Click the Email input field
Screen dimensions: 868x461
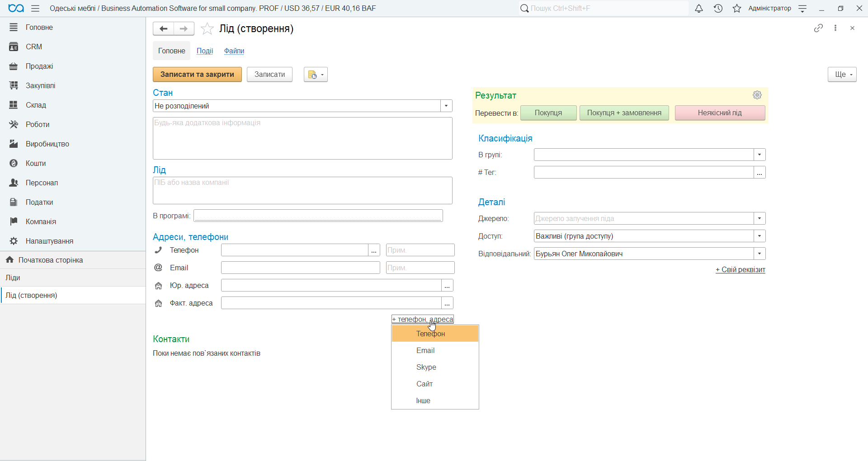coord(301,268)
